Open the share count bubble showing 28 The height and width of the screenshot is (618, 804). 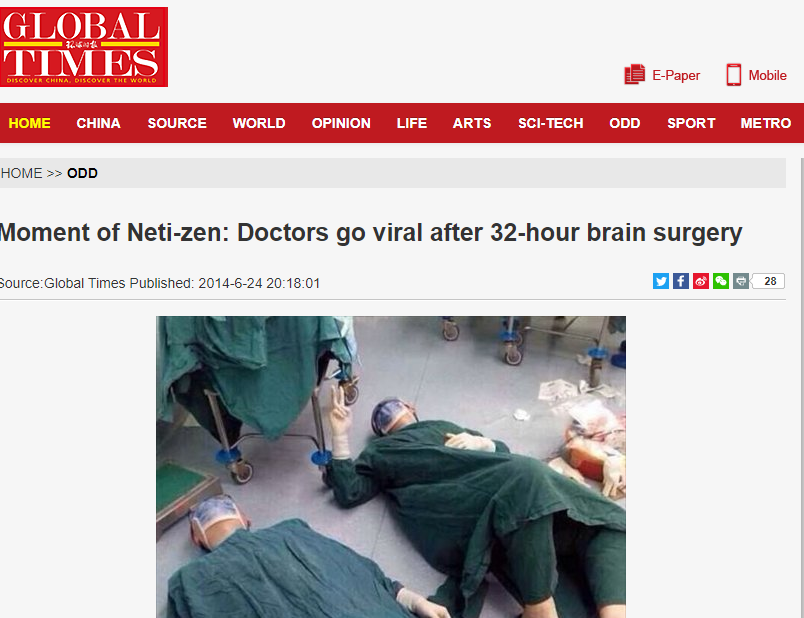769,281
